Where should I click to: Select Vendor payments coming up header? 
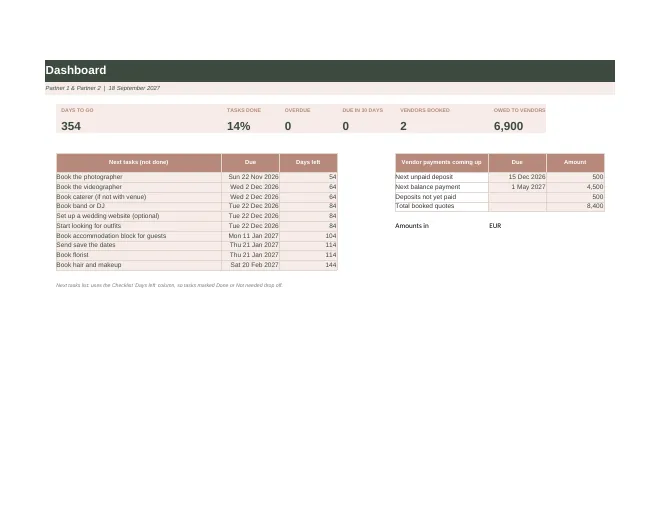click(442, 162)
